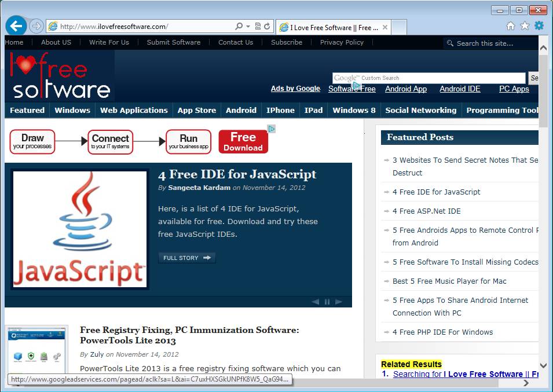Go to previous slide in slider
The image size is (553, 392).
[316, 302]
